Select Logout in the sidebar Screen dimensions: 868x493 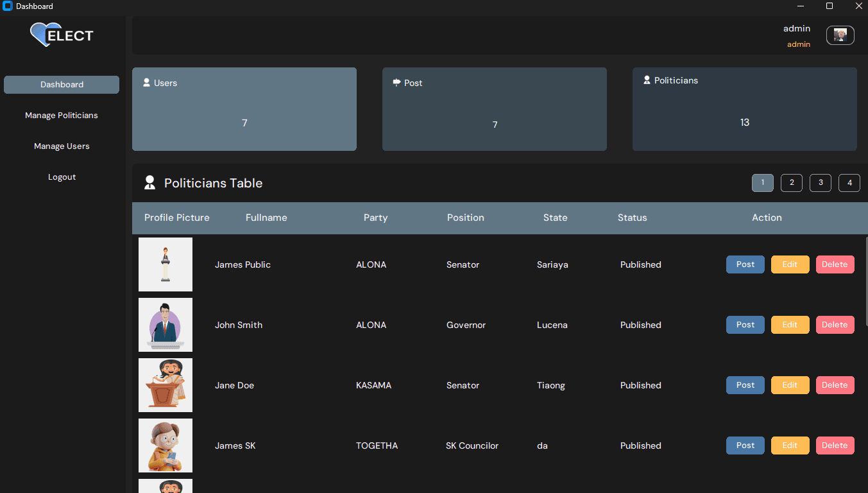(62, 177)
